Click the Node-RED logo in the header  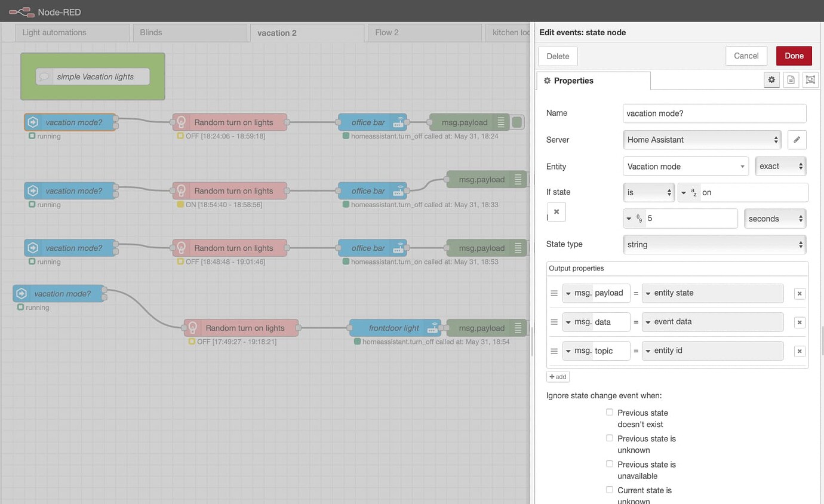[21, 11]
